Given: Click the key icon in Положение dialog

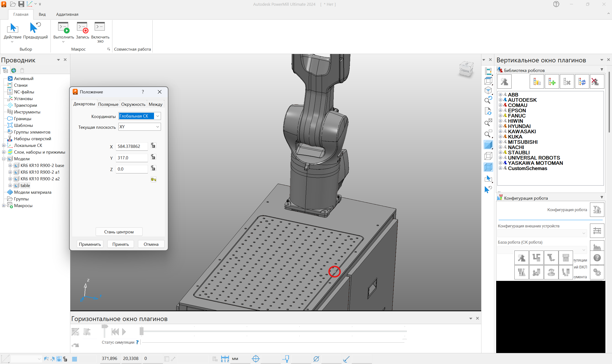Looking at the screenshot, I should click(154, 180).
